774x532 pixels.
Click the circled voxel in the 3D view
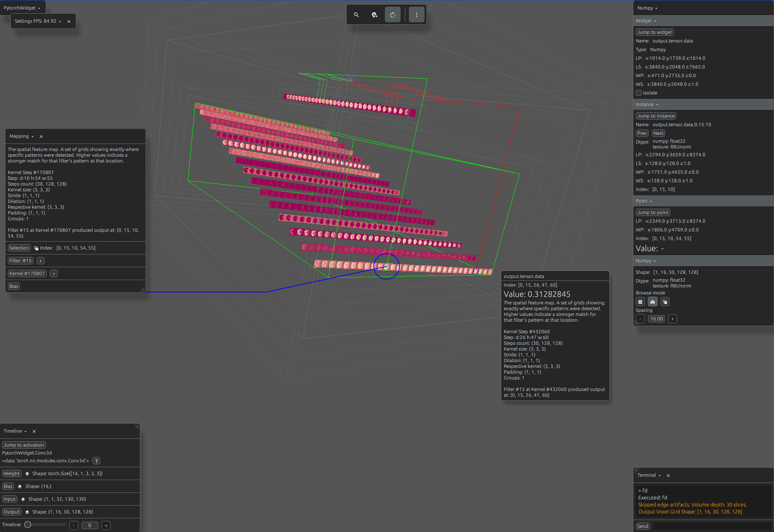[387, 266]
